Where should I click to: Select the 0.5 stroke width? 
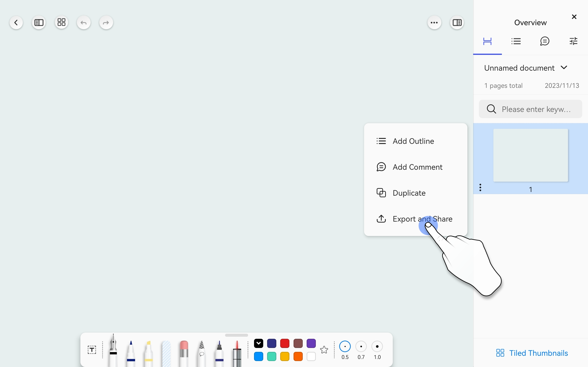(x=345, y=347)
